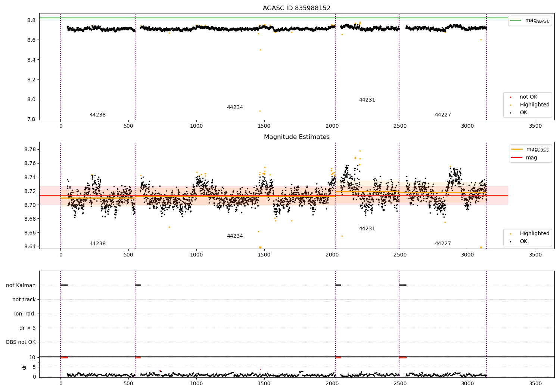The image size is (560, 392).
Task: Select the mag OBSID legend entry
Action: tap(531, 149)
